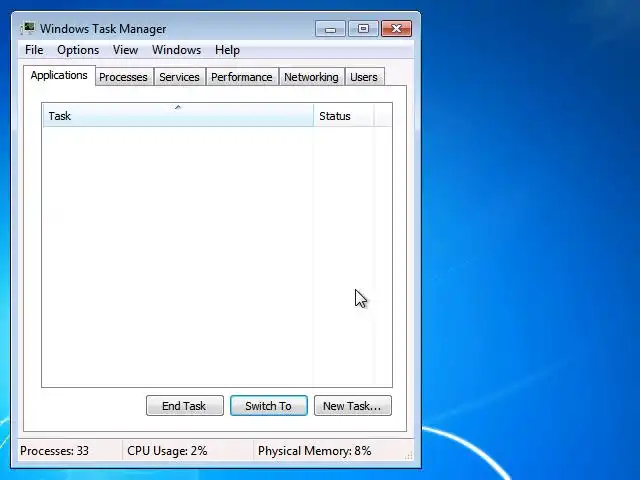Switch to the Networking tab
This screenshot has width=640, height=480.
[311, 77]
